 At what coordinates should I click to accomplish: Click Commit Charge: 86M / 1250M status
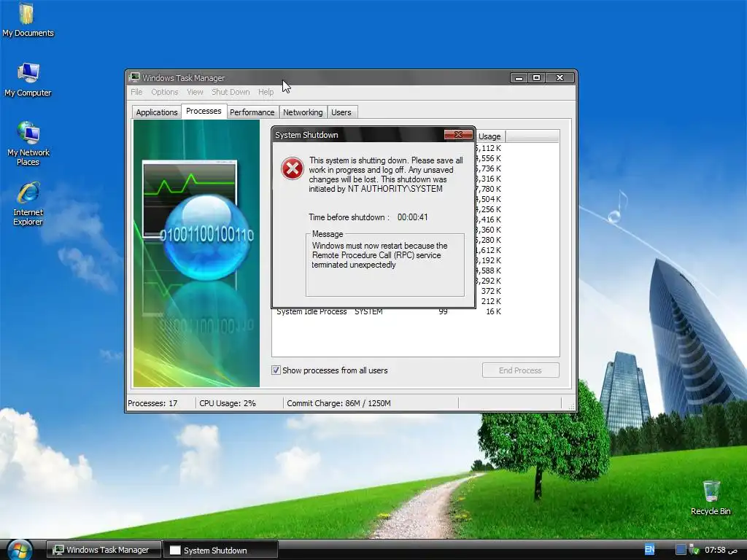point(338,403)
